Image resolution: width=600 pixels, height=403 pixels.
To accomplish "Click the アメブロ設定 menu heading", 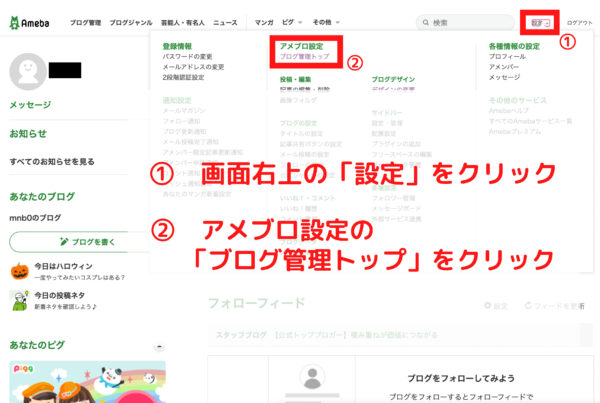I will (x=302, y=46).
